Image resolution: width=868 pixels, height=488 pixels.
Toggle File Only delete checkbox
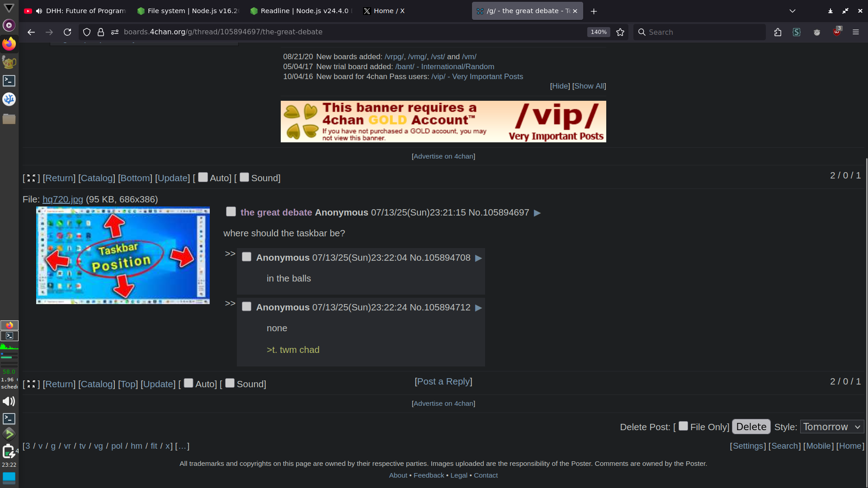(x=683, y=426)
